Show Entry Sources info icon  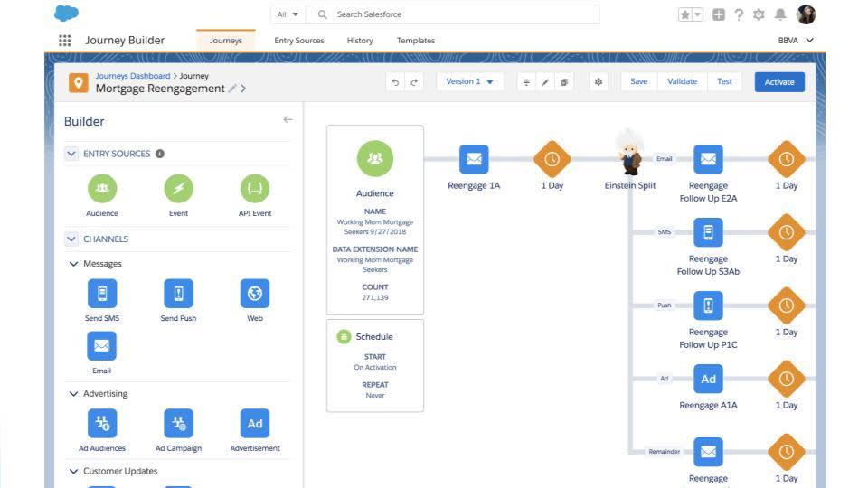point(160,154)
